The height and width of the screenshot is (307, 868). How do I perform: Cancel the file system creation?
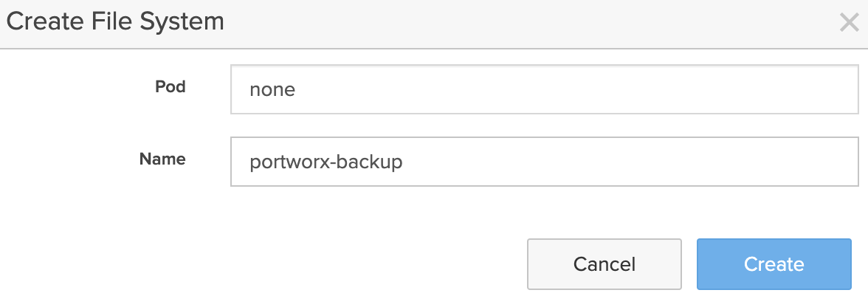coord(604,264)
